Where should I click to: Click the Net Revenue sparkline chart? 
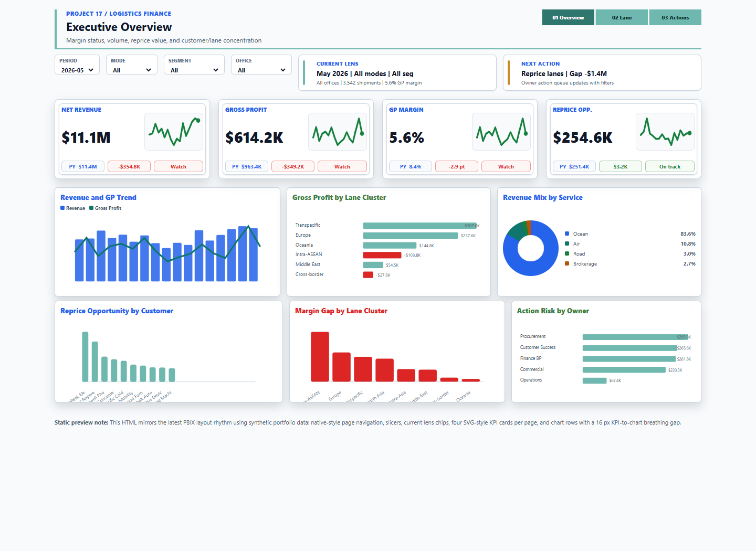(174, 132)
